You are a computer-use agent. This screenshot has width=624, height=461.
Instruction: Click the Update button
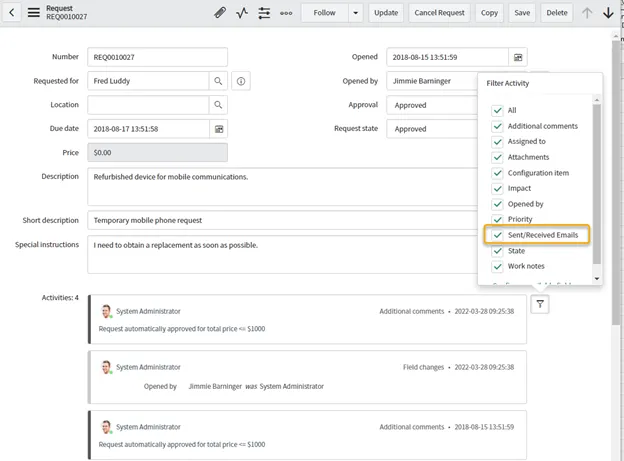click(385, 13)
